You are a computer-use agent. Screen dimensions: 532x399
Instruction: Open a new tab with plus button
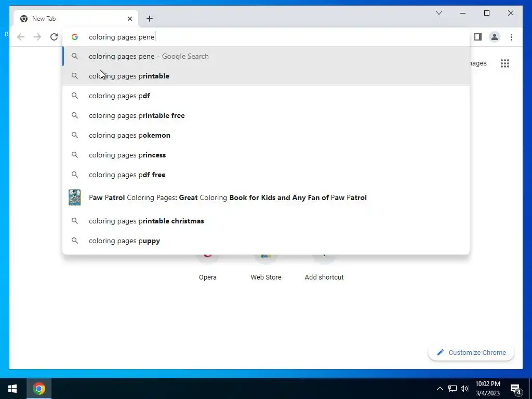pyautogui.click(x=150, y=19)
